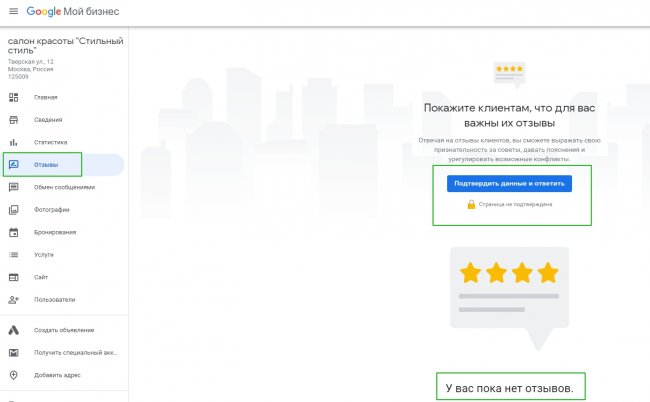Click the Сведения storefront icon
This screenshot has width=650, height=402.
[x=14, y=119]
